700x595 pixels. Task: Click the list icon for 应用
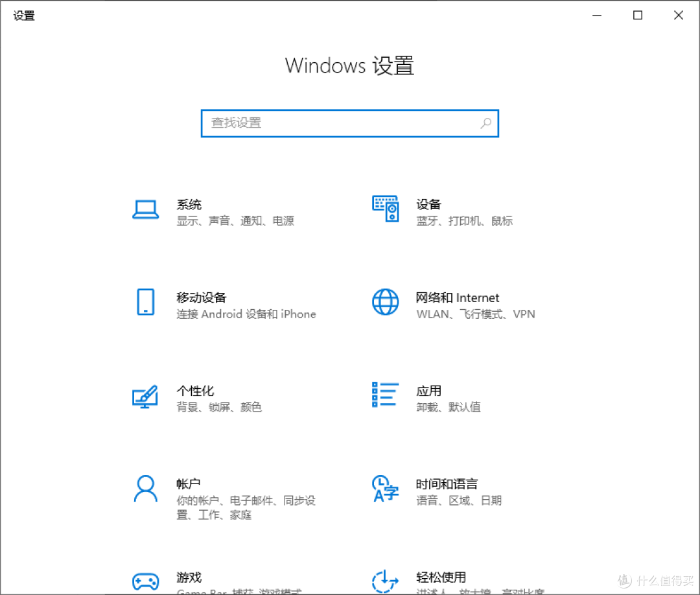pyautogui.click(x=385, y=395)
